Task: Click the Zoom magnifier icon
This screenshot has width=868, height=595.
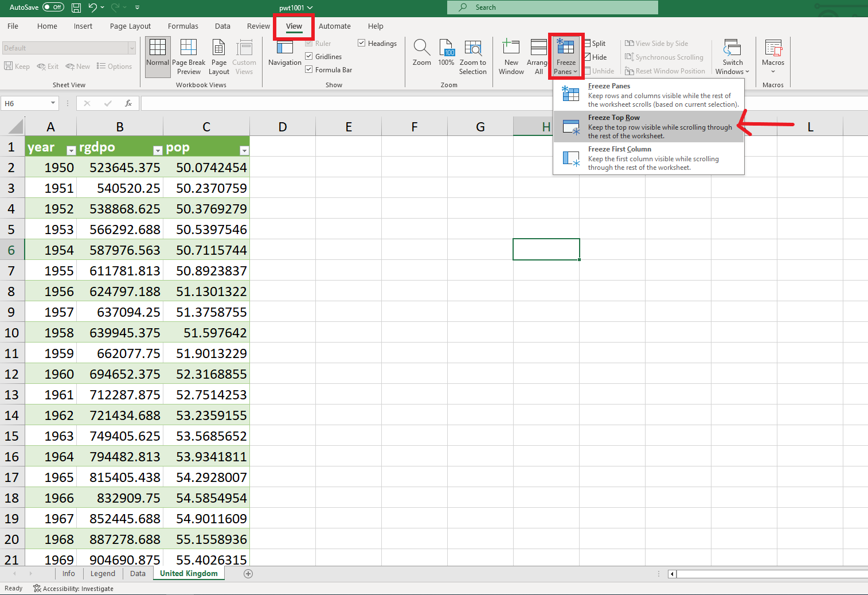Action: [421, 48]
